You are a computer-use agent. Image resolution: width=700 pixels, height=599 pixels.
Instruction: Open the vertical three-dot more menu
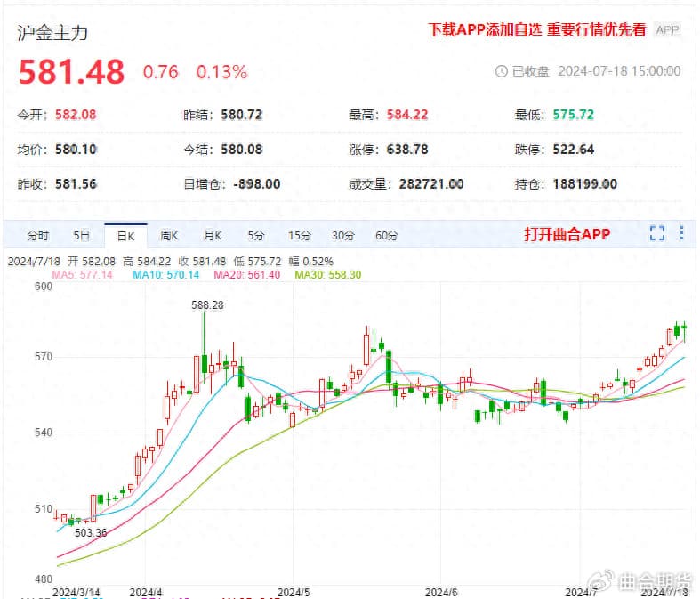coord(681,233)
